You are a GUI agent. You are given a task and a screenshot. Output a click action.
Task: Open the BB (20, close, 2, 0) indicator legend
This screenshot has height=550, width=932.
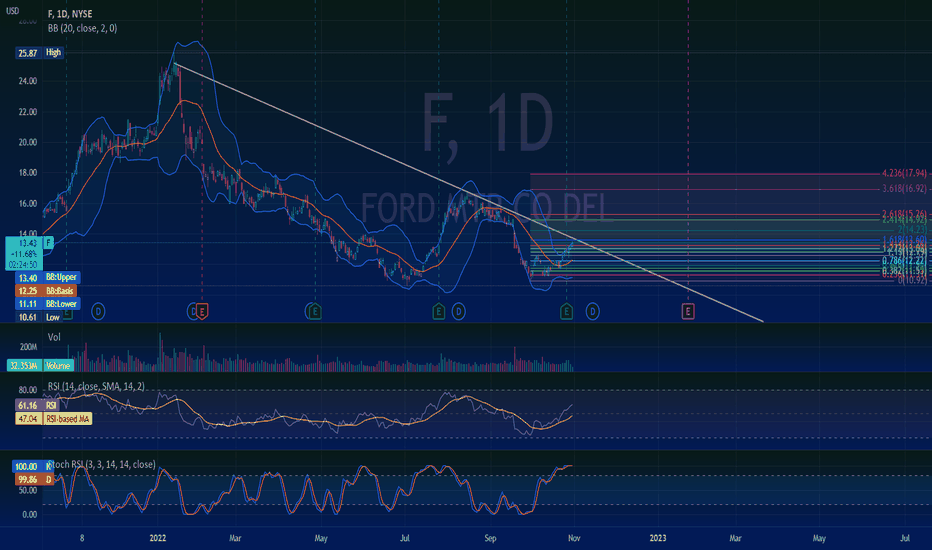(x=82, y=28)
